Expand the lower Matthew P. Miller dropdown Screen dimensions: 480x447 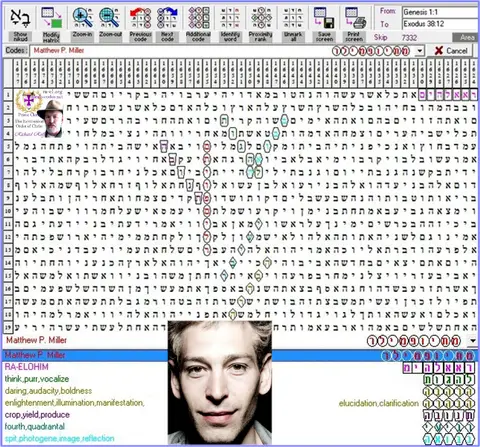[473, 341]
